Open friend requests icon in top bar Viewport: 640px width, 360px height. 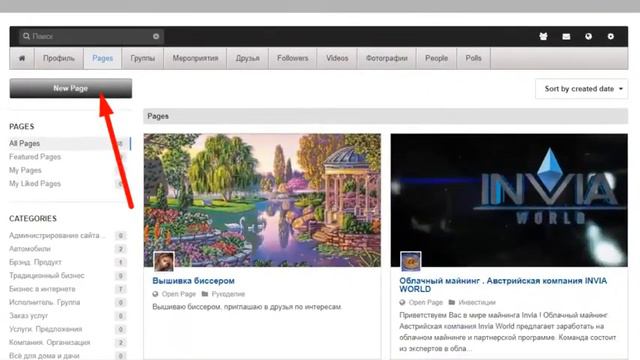[x=543, y=36]
